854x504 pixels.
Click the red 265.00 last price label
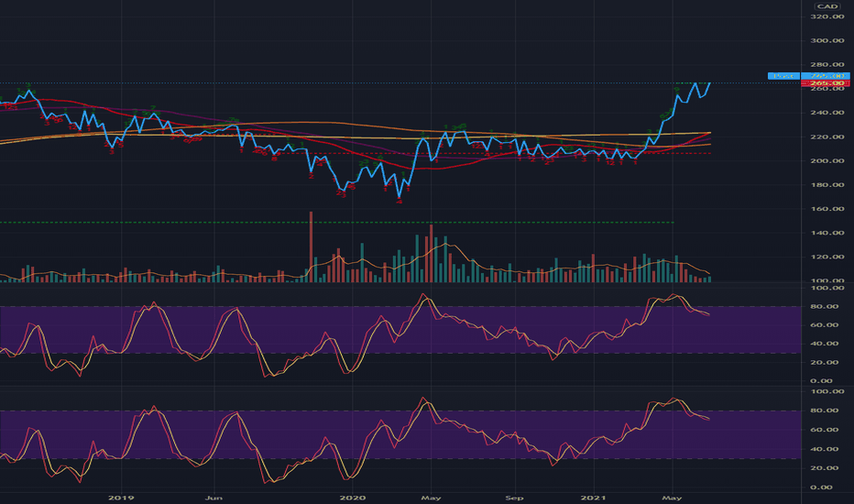826,83
